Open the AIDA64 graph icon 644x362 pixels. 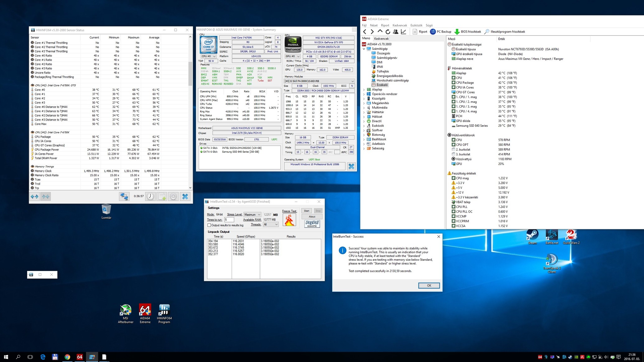click(403, 32)
